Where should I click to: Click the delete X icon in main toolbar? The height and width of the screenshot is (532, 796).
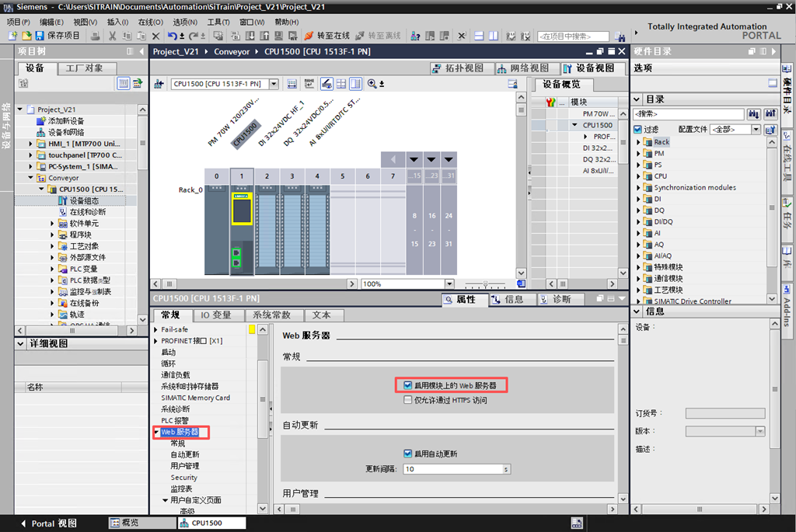coord(155,36)
